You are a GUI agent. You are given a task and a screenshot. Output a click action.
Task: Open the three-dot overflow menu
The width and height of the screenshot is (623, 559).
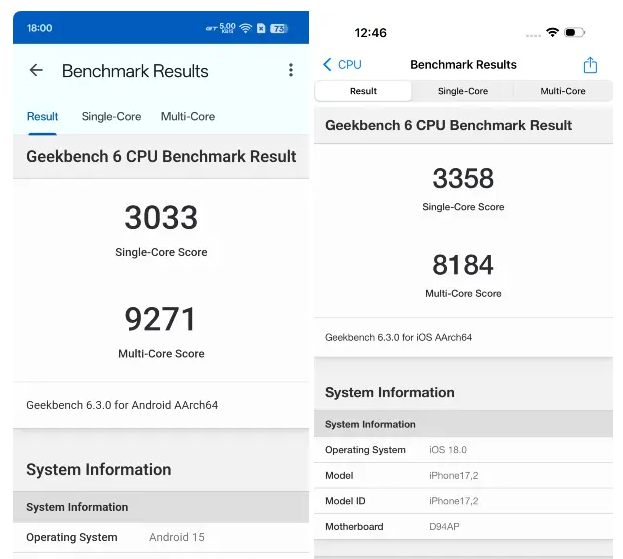(291, 70)
